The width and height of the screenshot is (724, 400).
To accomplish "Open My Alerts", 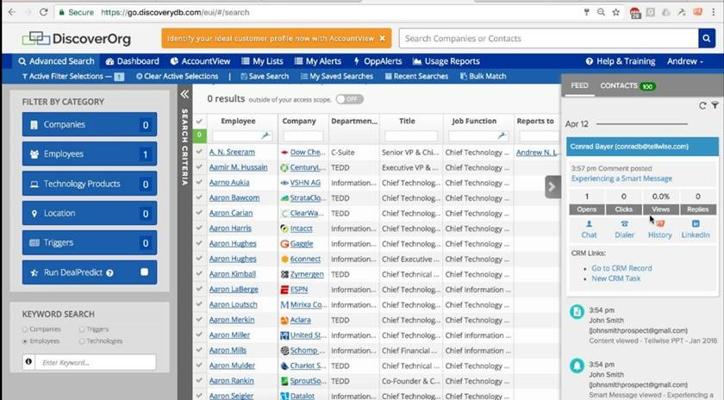I will (318, 61).
